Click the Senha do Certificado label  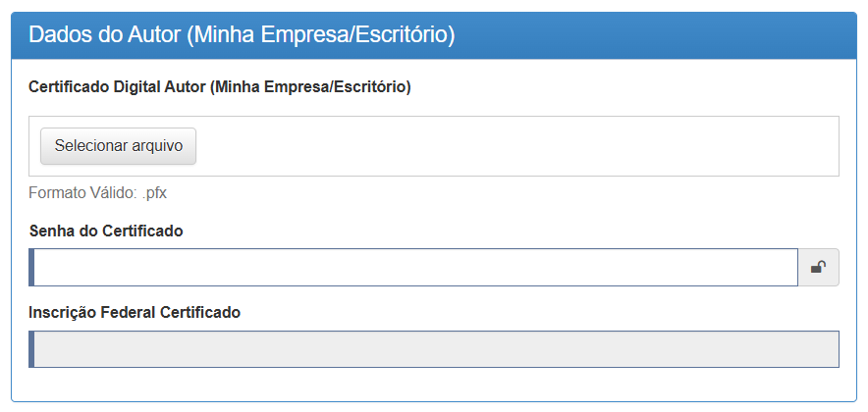coord(107,231)
